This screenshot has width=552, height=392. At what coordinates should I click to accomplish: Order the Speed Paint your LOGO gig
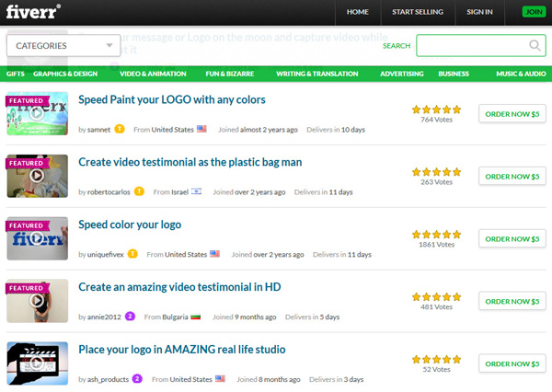click(x=512, y=114)
